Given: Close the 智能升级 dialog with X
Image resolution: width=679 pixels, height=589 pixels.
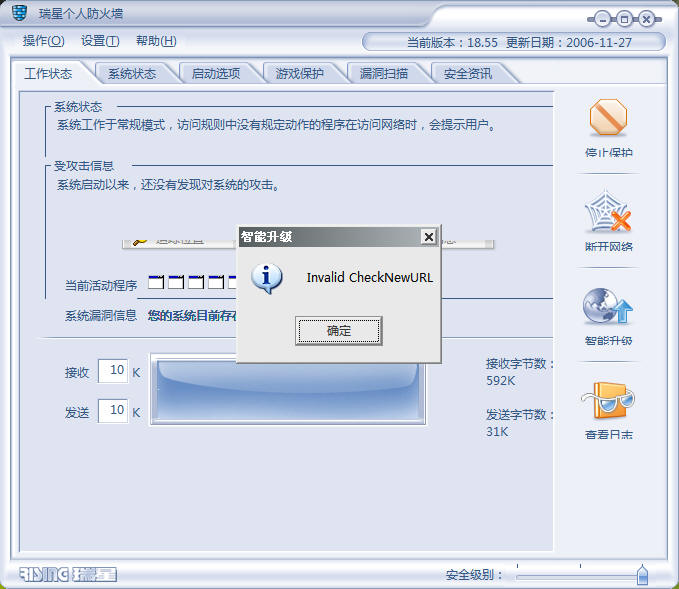Looking at the screenshot, I should tap(429, 237).
